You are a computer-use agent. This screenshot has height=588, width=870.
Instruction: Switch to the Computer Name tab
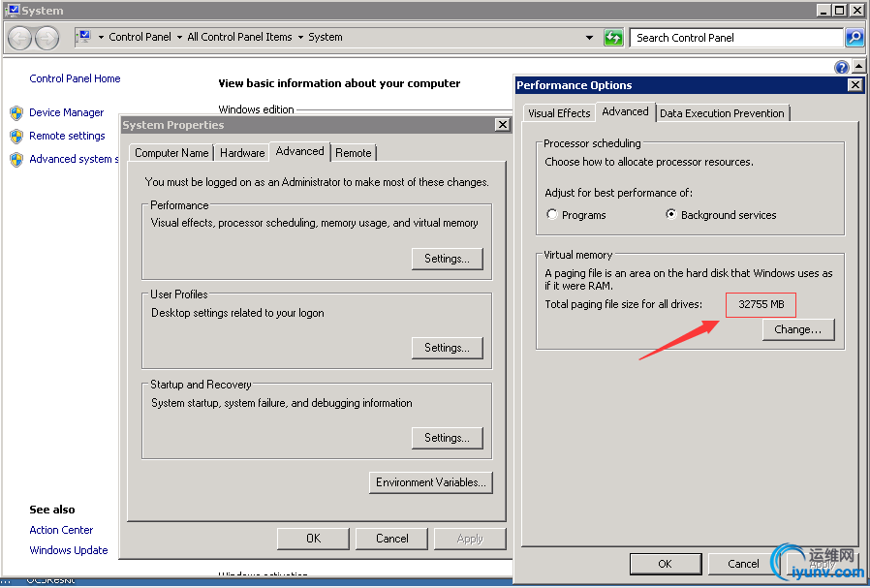point(171,153)
